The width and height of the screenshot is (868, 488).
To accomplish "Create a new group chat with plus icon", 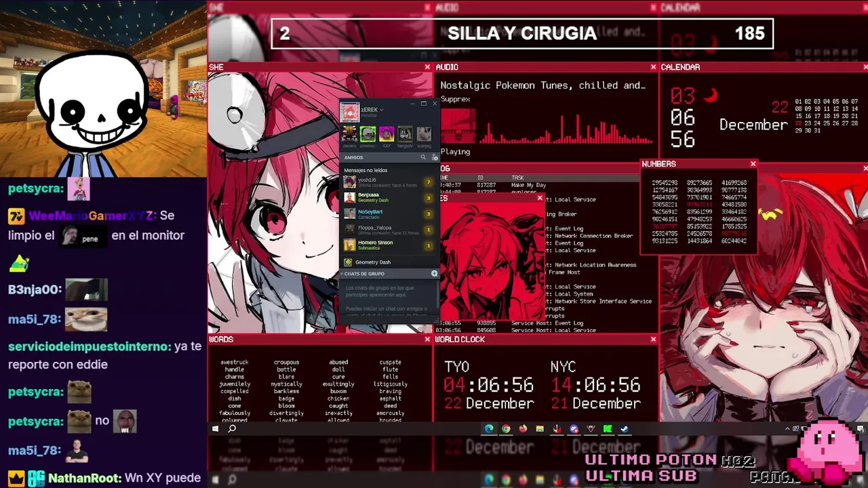I will point(435,274).
